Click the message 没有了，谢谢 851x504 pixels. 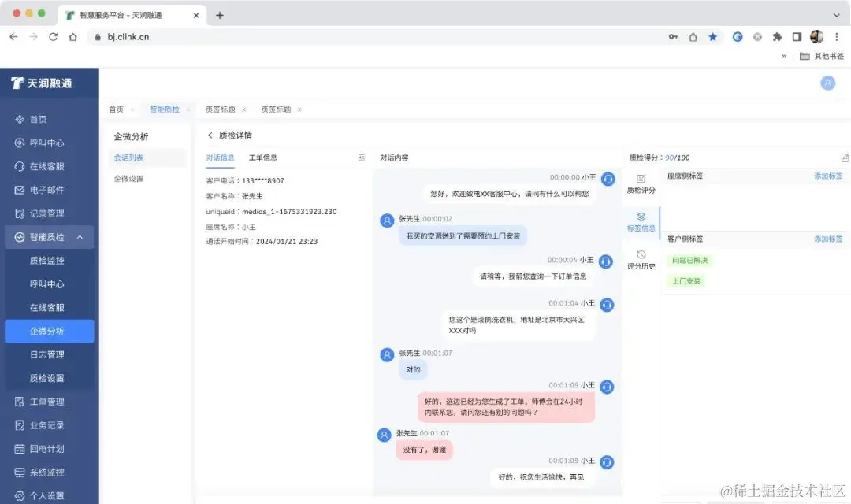click(x=425, y=450)
